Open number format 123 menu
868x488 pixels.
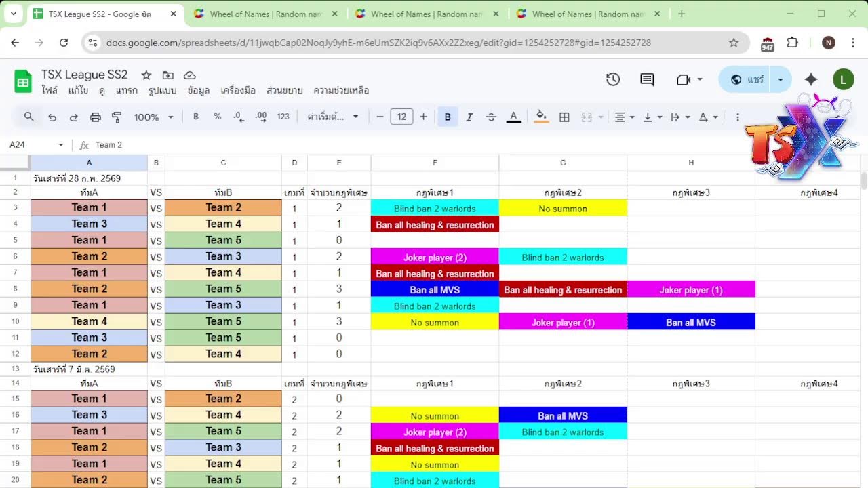click(283, 117)
